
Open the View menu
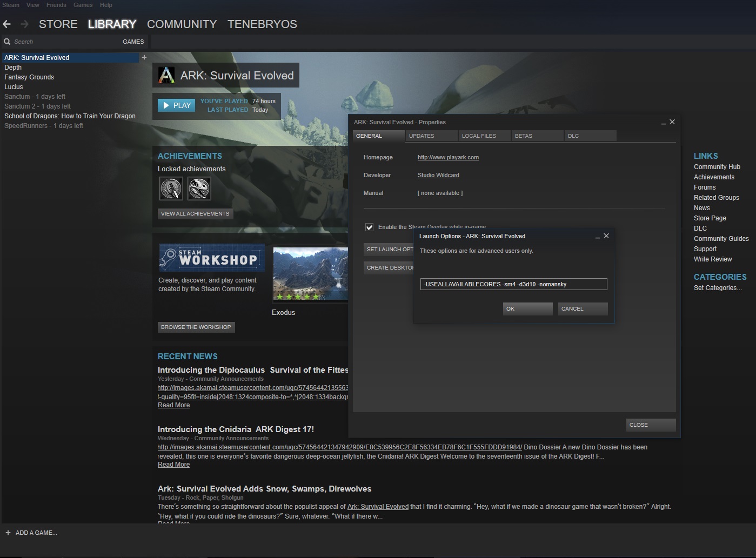coord(33,5)
